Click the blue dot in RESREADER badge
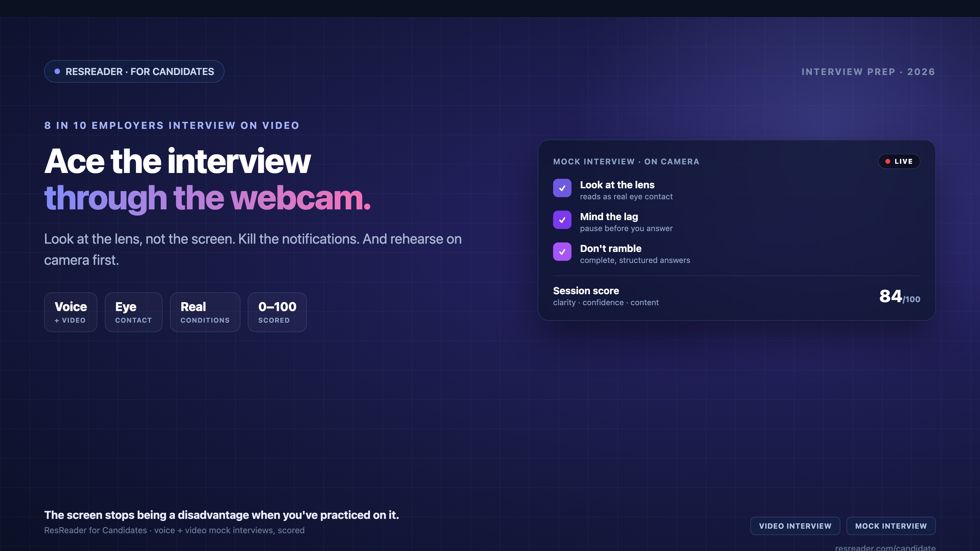 coord(57,71)
